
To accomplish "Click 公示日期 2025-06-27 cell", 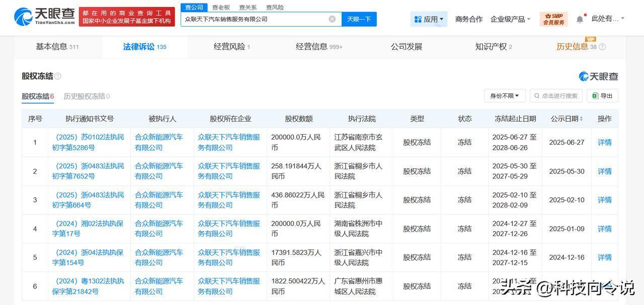I will [567, 142].
